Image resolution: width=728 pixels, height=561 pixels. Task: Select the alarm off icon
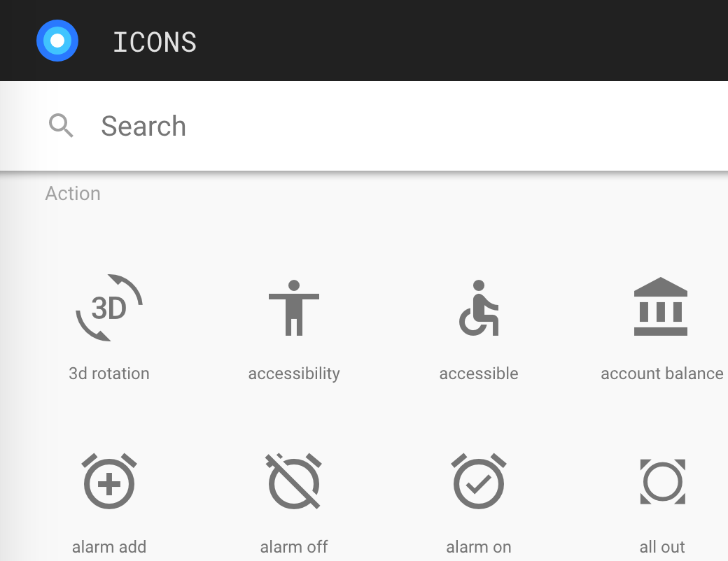point(294,481)
